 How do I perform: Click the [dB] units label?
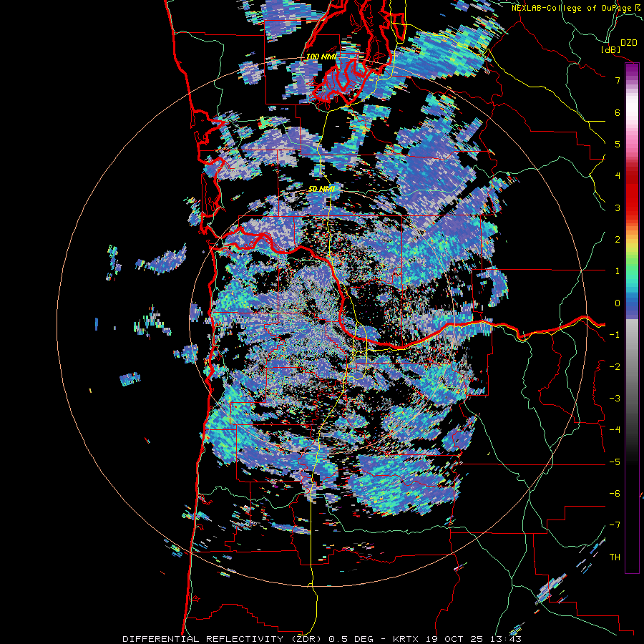pos(611,49)
